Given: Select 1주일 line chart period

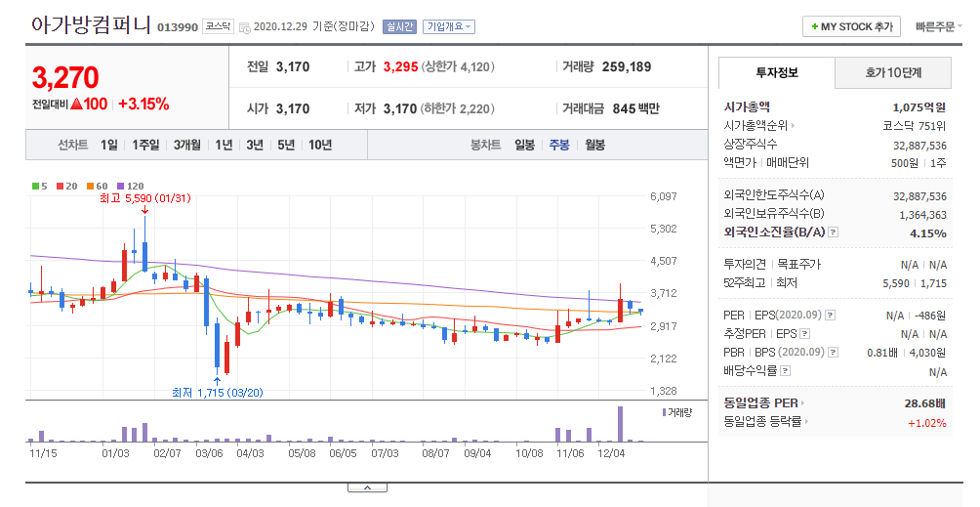Looking at the screenshot, I should pos(145,145).
